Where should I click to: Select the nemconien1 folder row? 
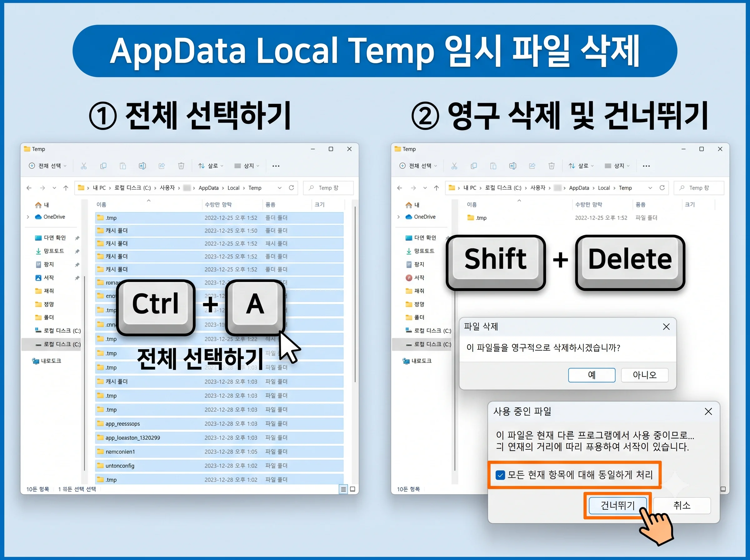pos(219,452)
